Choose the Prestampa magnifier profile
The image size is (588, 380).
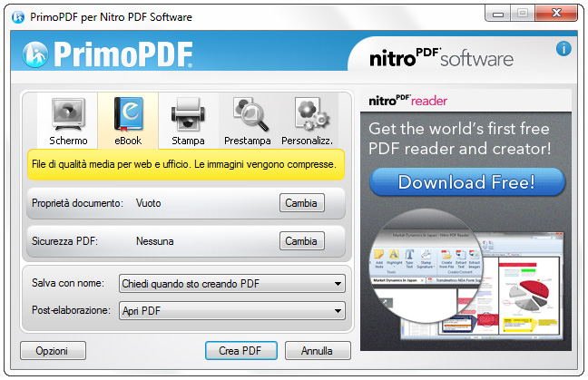[248, 121]
